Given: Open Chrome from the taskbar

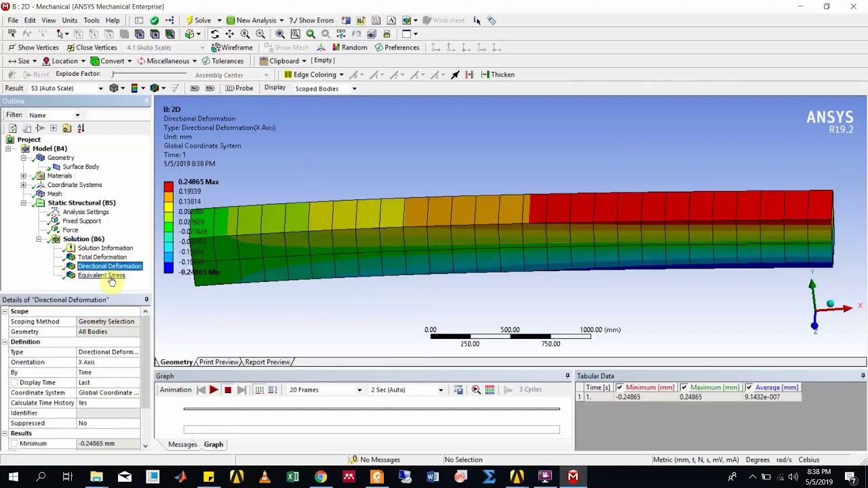Looking at the screenshot, I should point(321,476).
